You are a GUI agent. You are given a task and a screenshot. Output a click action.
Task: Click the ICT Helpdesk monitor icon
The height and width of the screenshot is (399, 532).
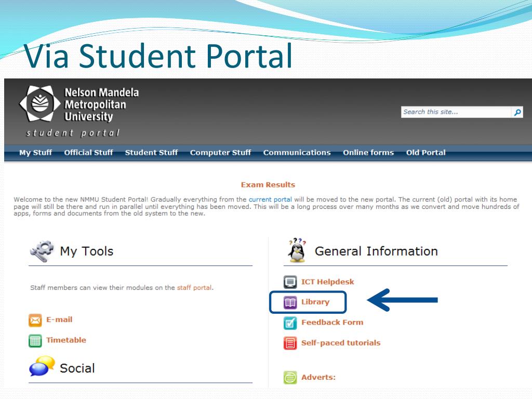point(290,282)
